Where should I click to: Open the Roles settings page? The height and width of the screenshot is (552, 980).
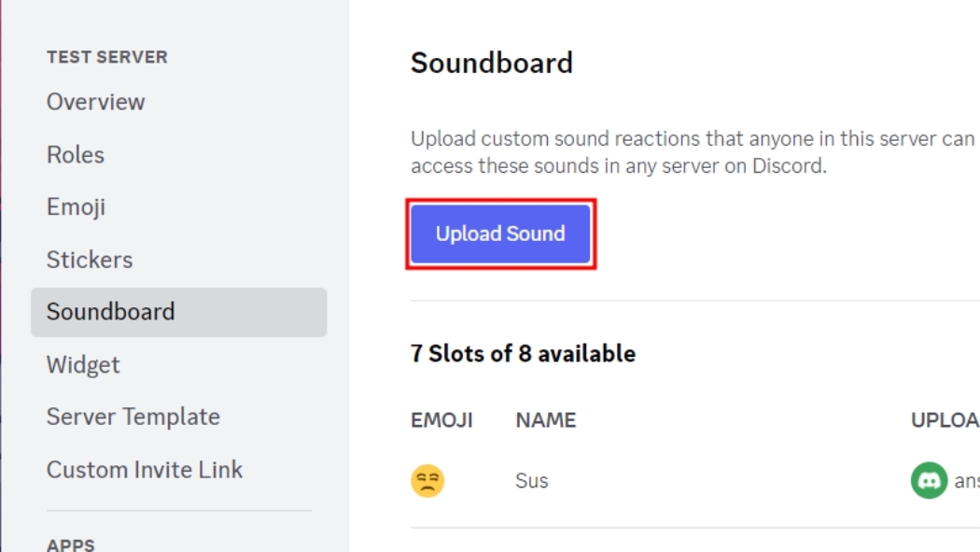(x=75, y=155)
